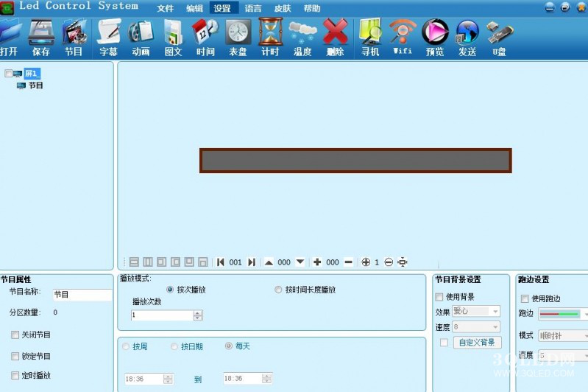Open background 速度 dropdown with value 8
Screen dimensions: 588x392
pyautogui.click(x=476, y=327)
